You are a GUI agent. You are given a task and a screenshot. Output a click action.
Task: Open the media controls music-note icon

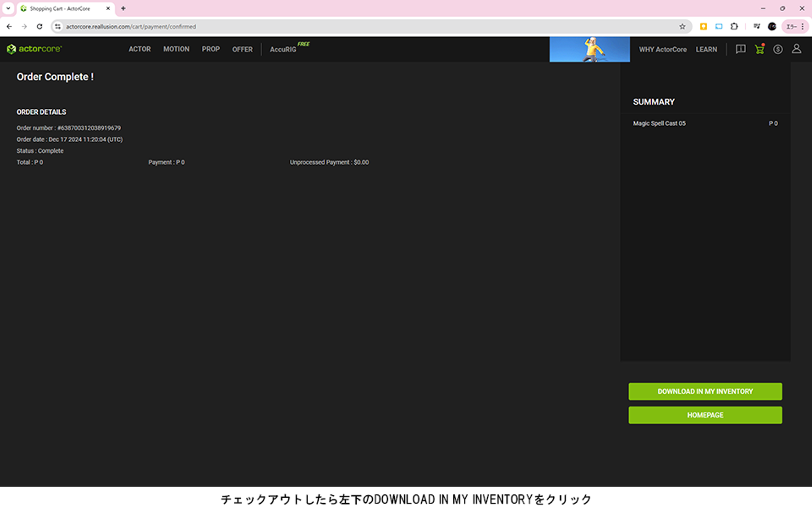click(x=757, y=26)
